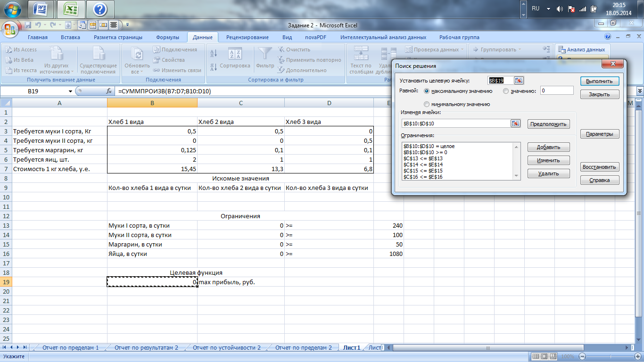The image size is (644, 362).
Task: Click the zoom out minus button
Action: tap(583, 357)
